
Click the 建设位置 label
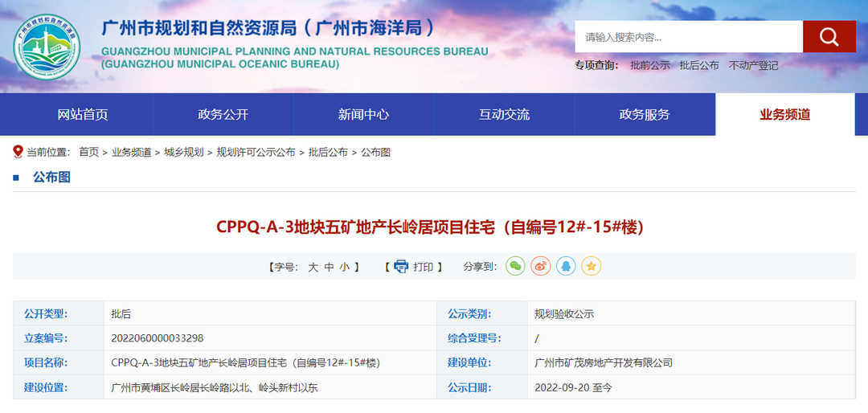(x=45, y=387)
